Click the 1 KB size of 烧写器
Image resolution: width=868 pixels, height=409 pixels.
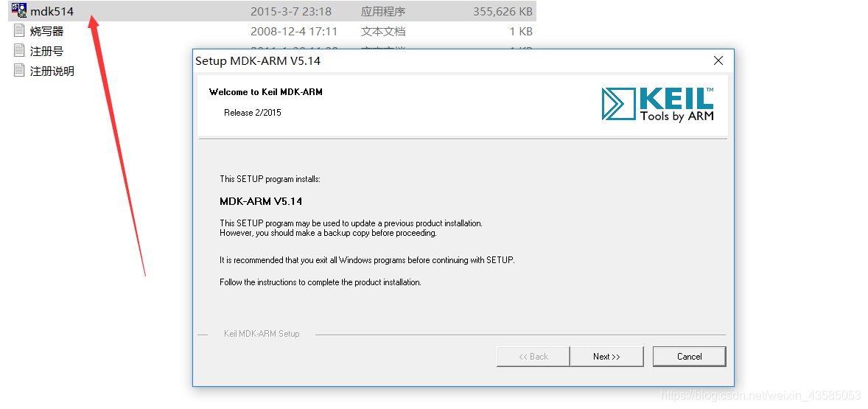pyautogui.click(x=521, y=32)
